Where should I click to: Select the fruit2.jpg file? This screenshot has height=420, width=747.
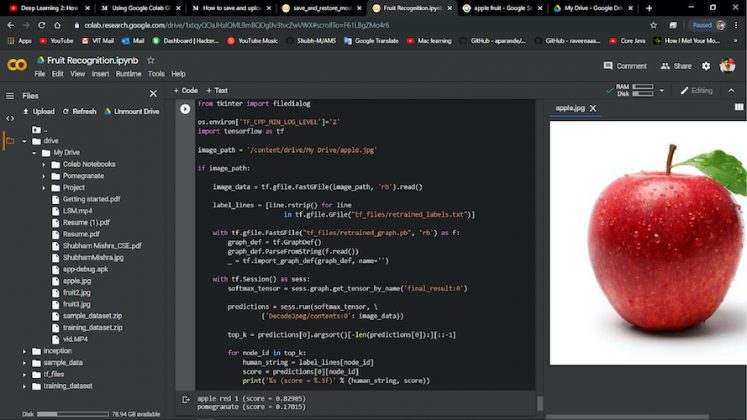pyautogui.click(x=77, y=292)
